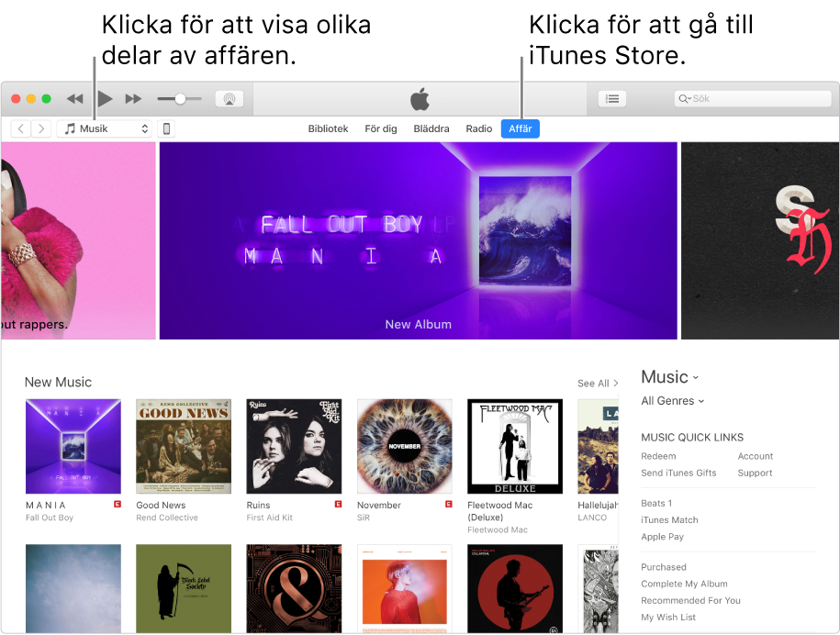Open the iPhone device button

tap(166, 128)
